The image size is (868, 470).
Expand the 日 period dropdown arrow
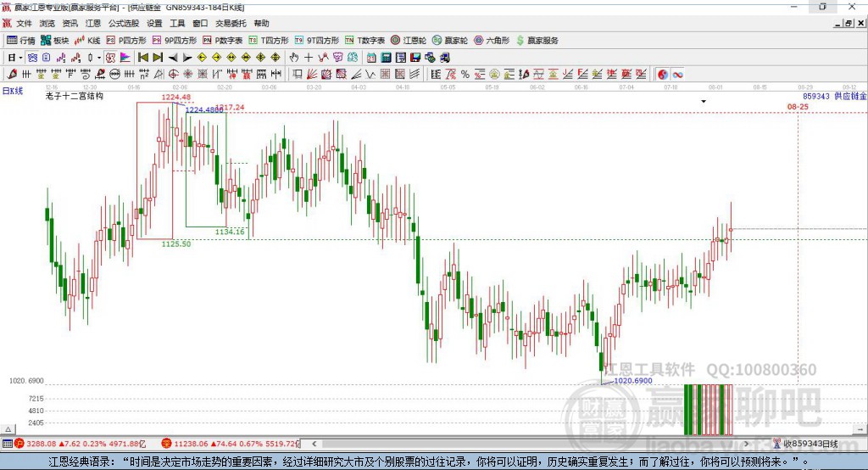point(20,58)
